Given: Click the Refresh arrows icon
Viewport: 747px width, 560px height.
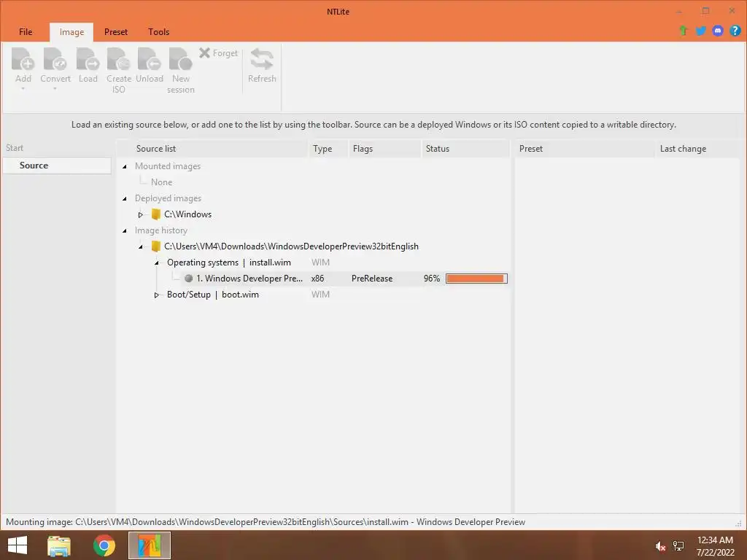Looking at the screenshot, I should click(x=262, y=59).
